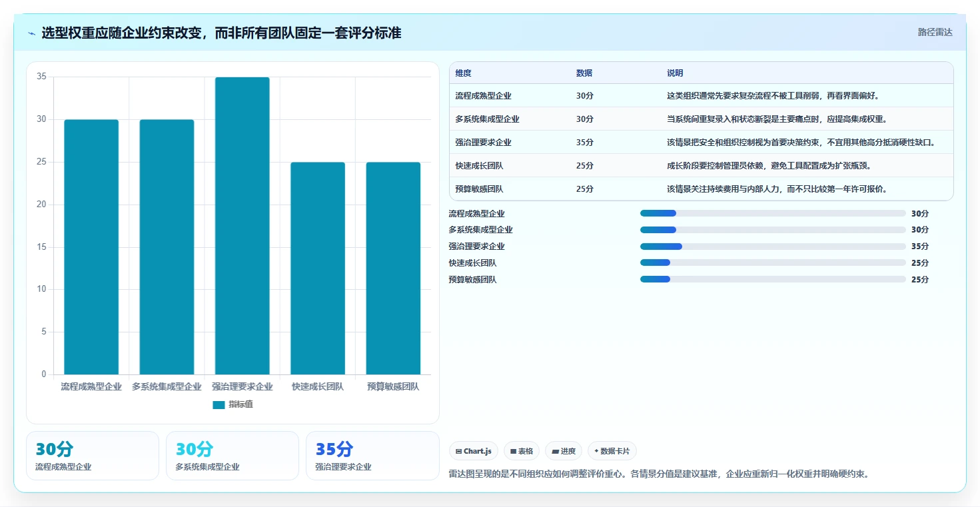Click 流程成熟型企业 label in progress list
The height and width of the screenshot is (507, 980).
pos(477,214)
